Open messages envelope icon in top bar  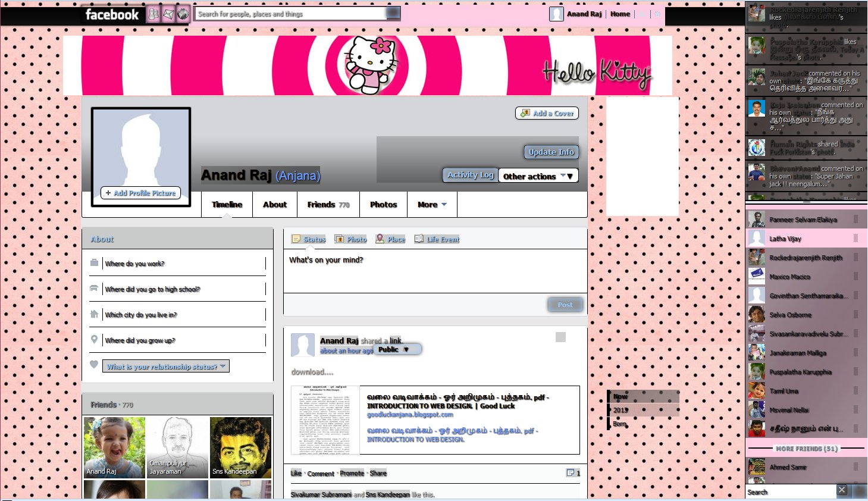tap(168, 14)
